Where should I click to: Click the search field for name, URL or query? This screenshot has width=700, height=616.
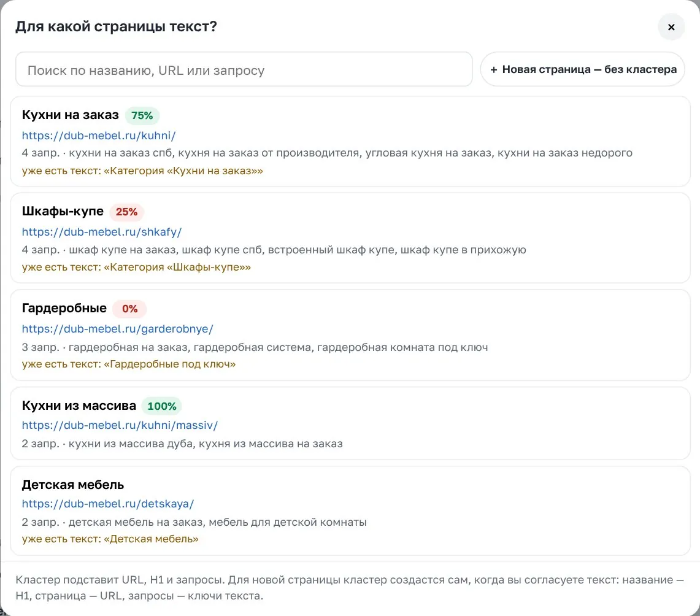(x=244, y=69)
